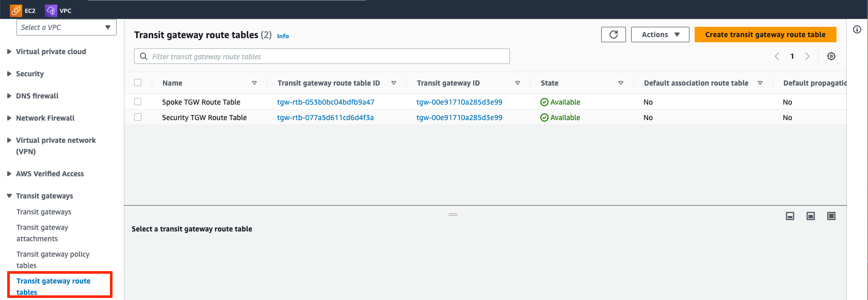Open VPC service shortcut icon
The width and height of the screenshot is (868, 300).
pyautogui.click(x=51, y=10)
